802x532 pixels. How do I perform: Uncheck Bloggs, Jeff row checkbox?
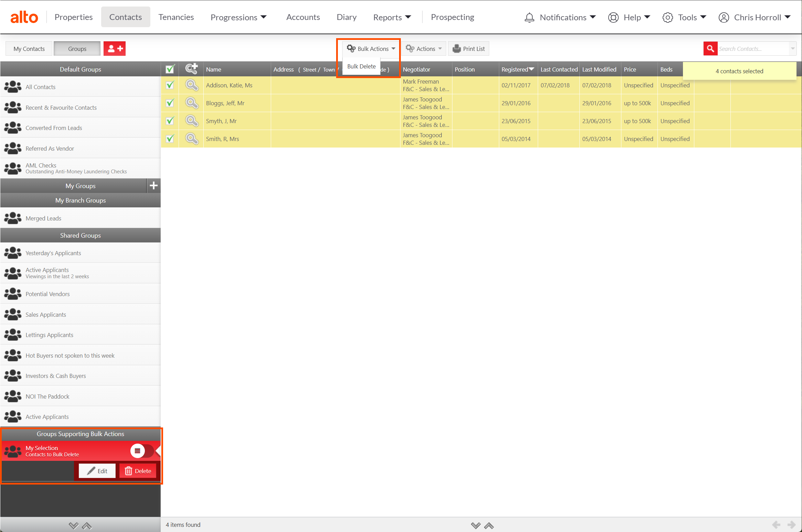170,103
